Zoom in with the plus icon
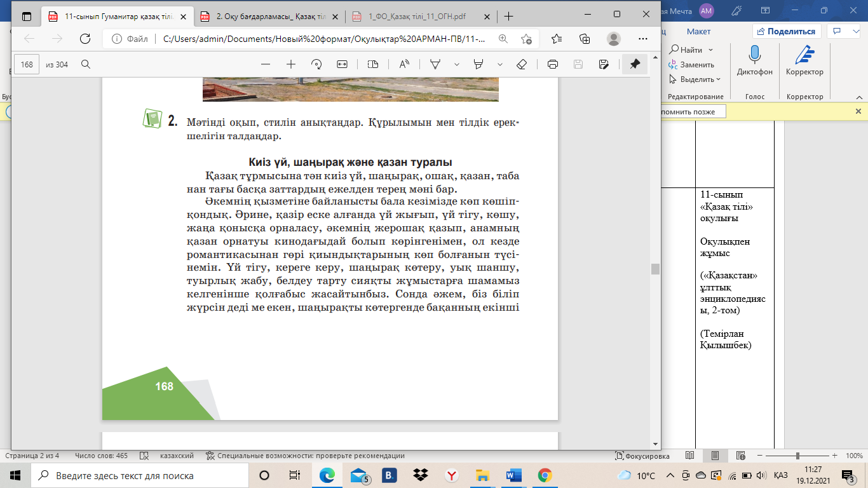Screen dimensions: 868x488 (x=291, y=64)
